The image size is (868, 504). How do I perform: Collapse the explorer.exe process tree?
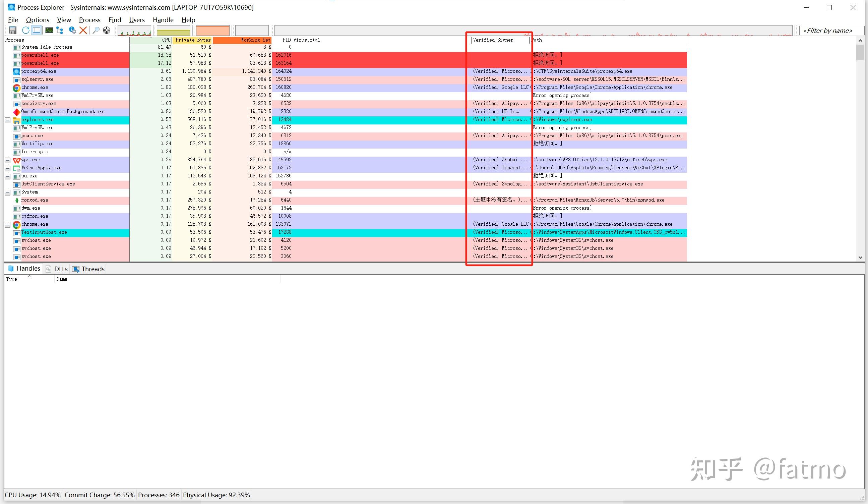(x=7, y=120)
